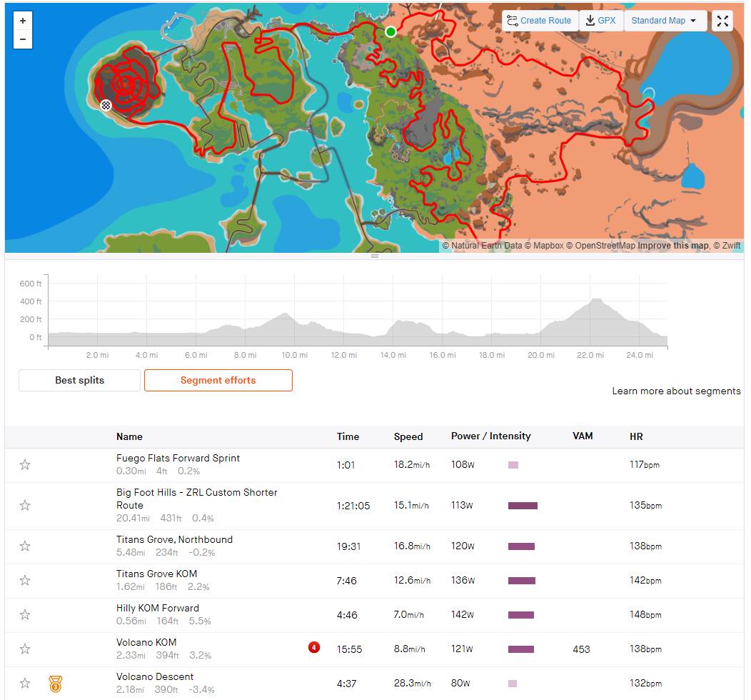
Task: Click the OpenStreetMap attribution link
Action: 600,246
